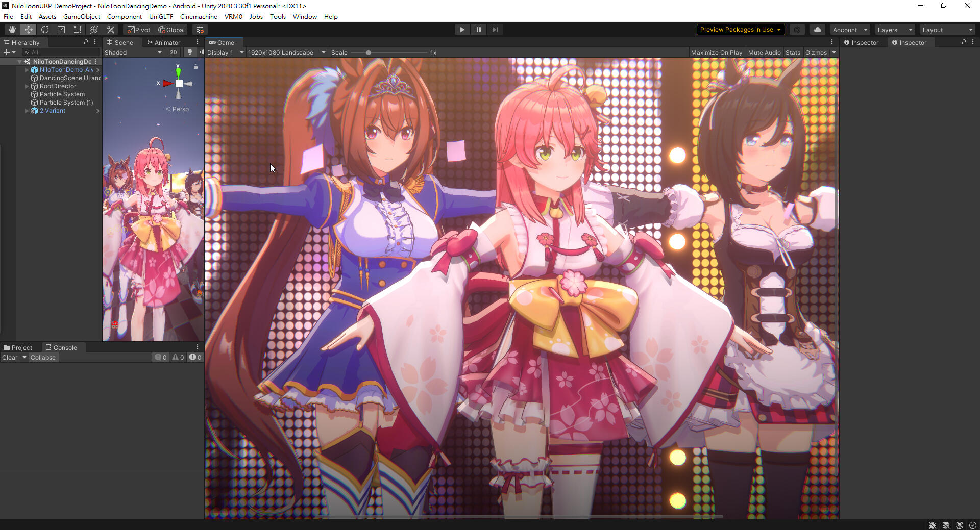Screen dimensions: 980x530
Task: Open the Account dropdown
Action: 850,30
